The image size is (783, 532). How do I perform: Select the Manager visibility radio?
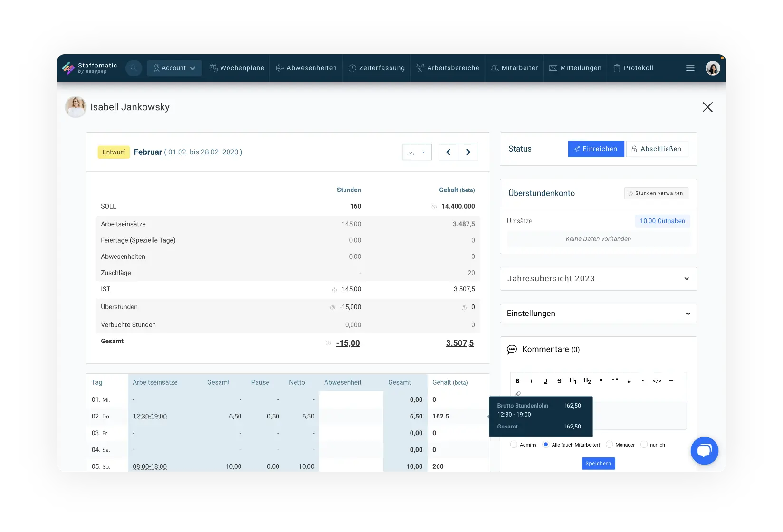coord(610,445)
